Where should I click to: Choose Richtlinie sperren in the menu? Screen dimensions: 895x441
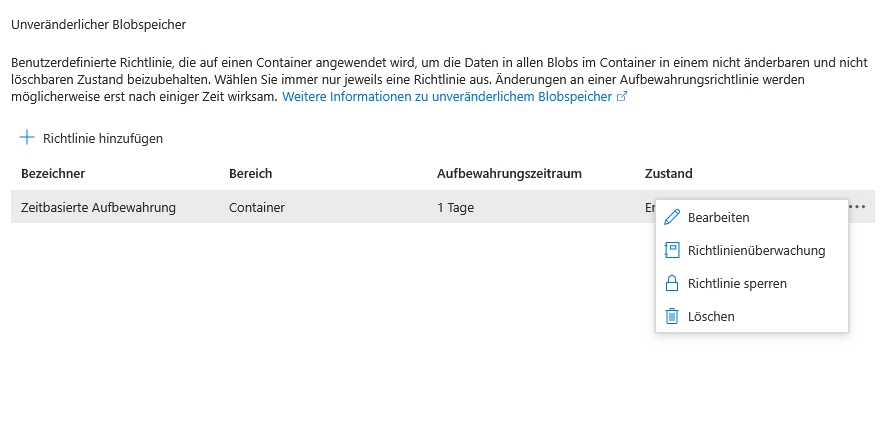[x=737, y=283]
